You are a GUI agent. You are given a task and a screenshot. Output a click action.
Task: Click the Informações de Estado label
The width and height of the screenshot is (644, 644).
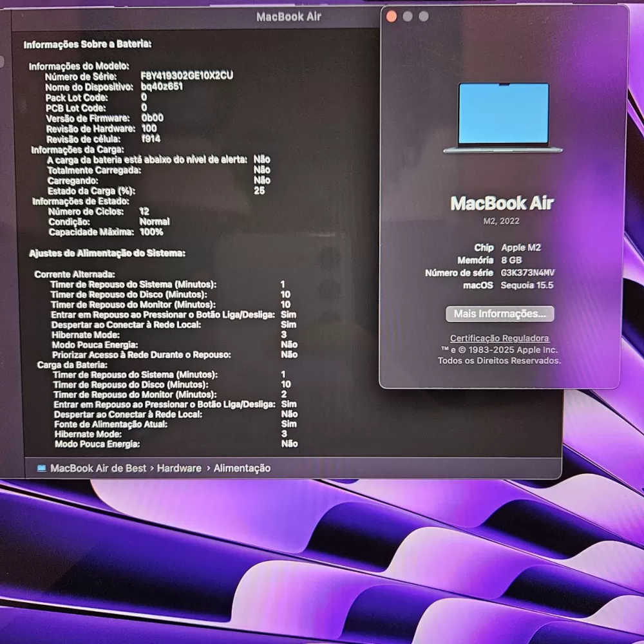(80, 201)
